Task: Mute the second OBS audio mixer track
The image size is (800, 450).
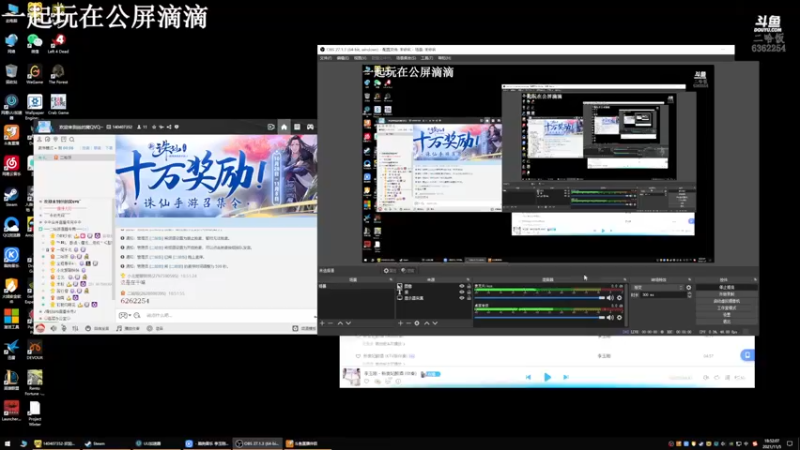Action: (x=610, y=317)
